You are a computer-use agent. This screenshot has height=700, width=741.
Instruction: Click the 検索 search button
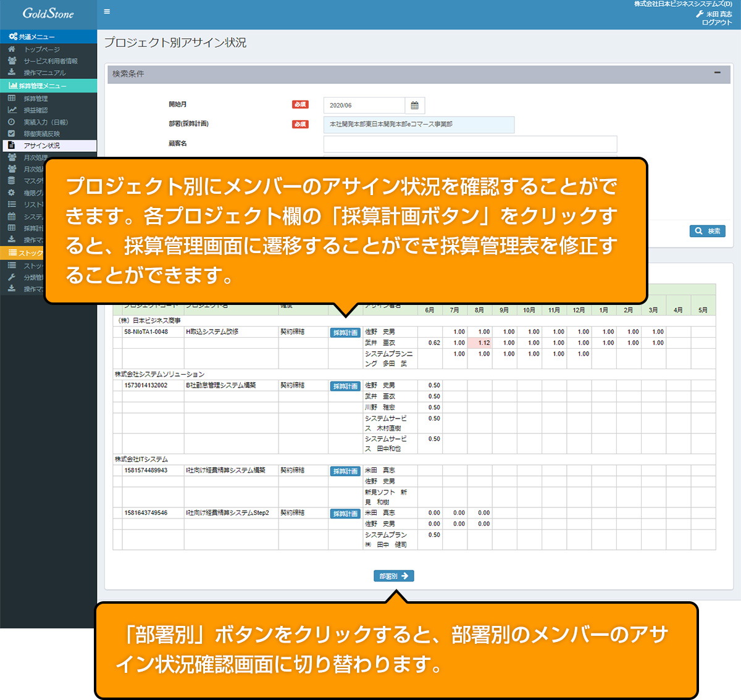coord(707,231)
